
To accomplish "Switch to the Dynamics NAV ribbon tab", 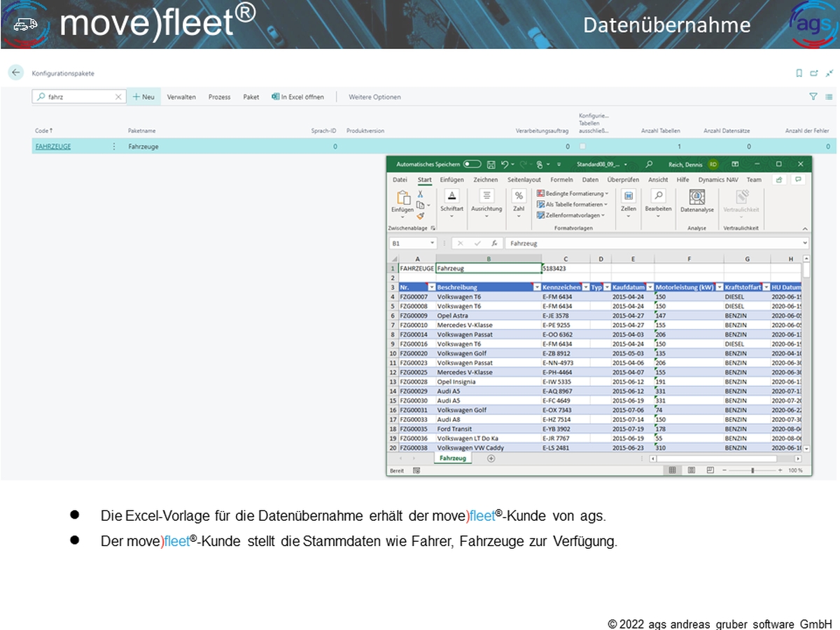I will [718, 180].
